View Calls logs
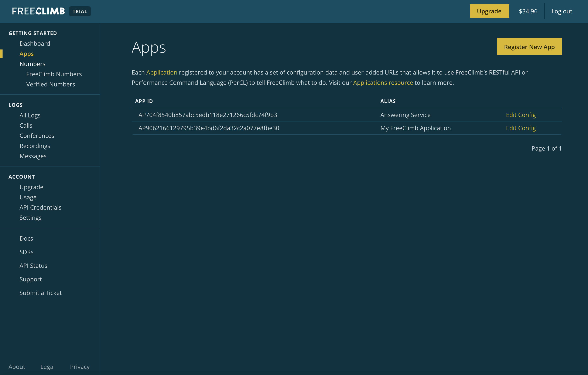 26,125
